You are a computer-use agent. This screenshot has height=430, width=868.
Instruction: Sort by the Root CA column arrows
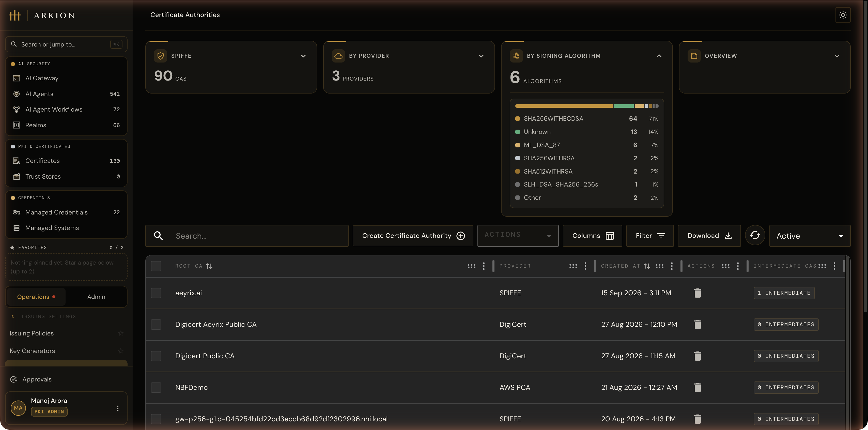[x=209, y=266]
